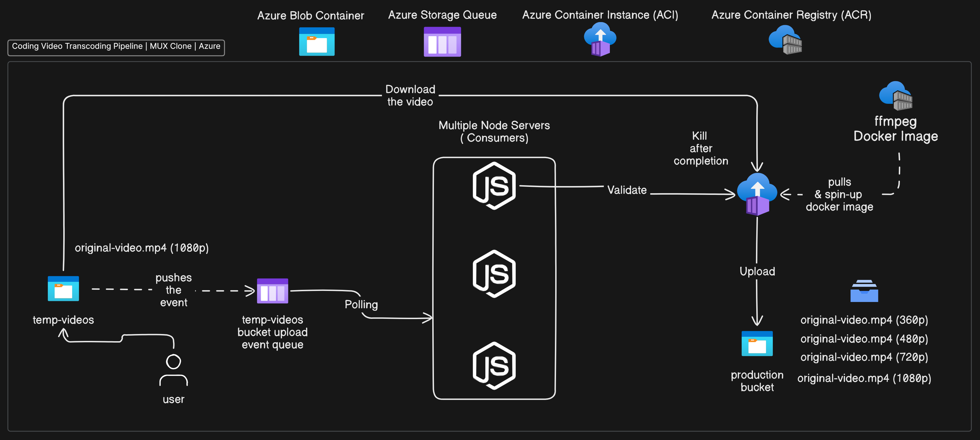Select the production bucket icon

coord(757,343)
